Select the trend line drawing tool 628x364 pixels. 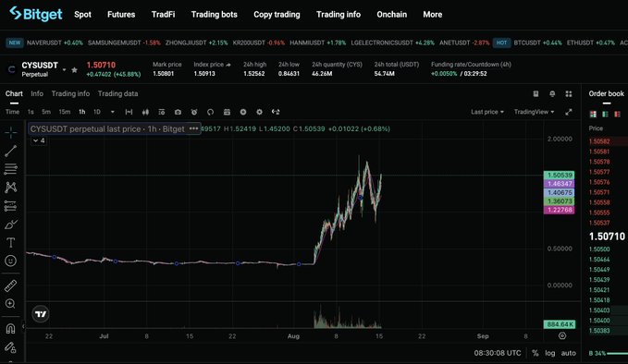coord(11,151)
